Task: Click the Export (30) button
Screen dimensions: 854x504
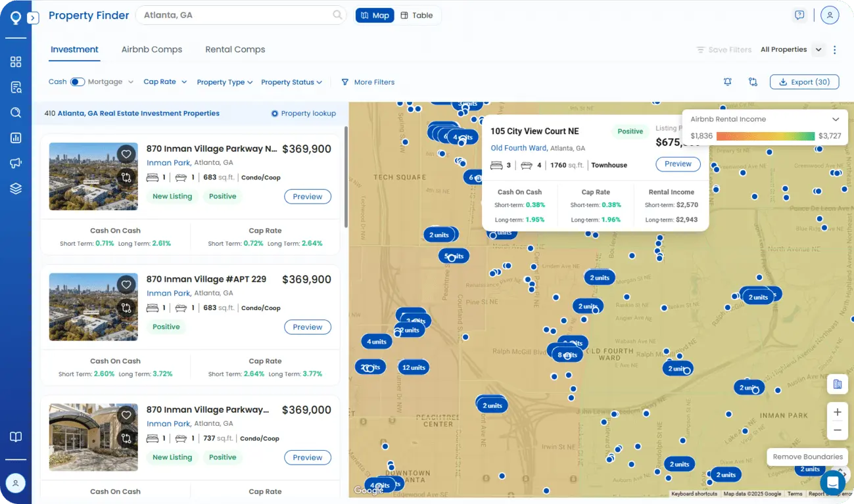Action: click(x=804, y=82)
